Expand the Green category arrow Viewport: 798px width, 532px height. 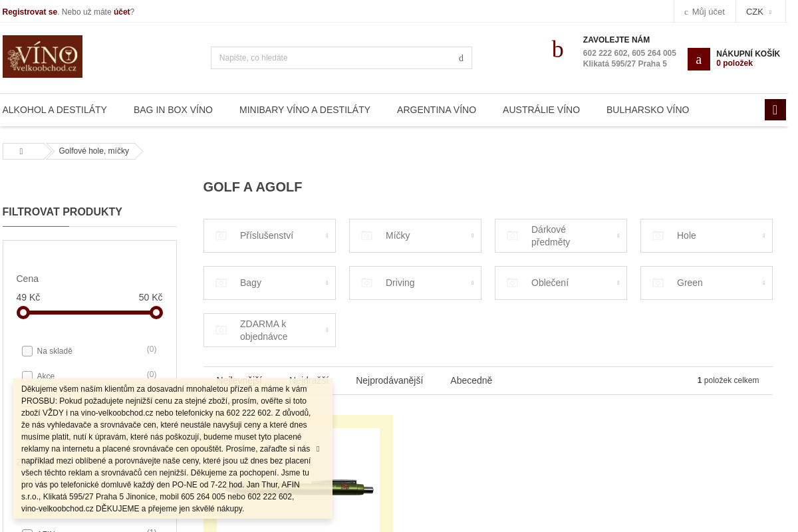click(x=764, y=283)
